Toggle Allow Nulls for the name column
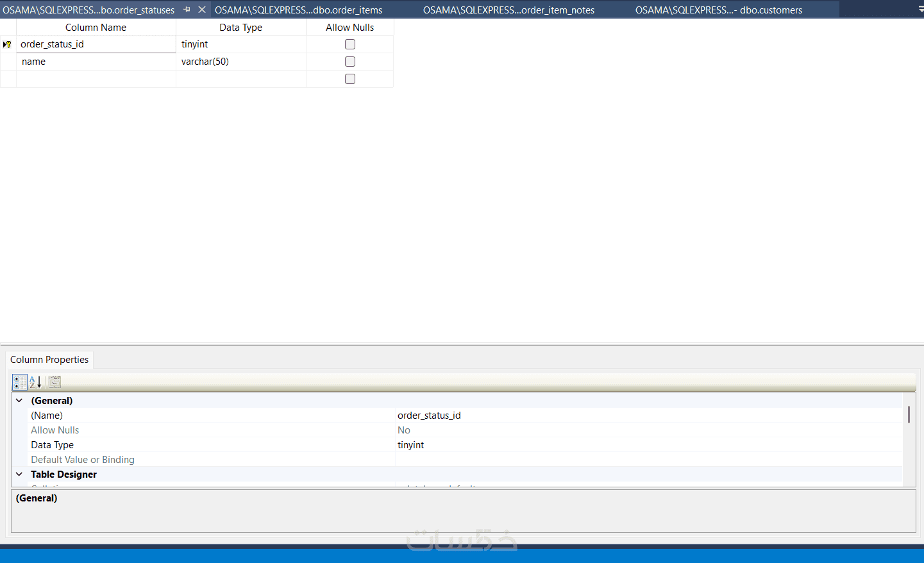 pos(350,62)
